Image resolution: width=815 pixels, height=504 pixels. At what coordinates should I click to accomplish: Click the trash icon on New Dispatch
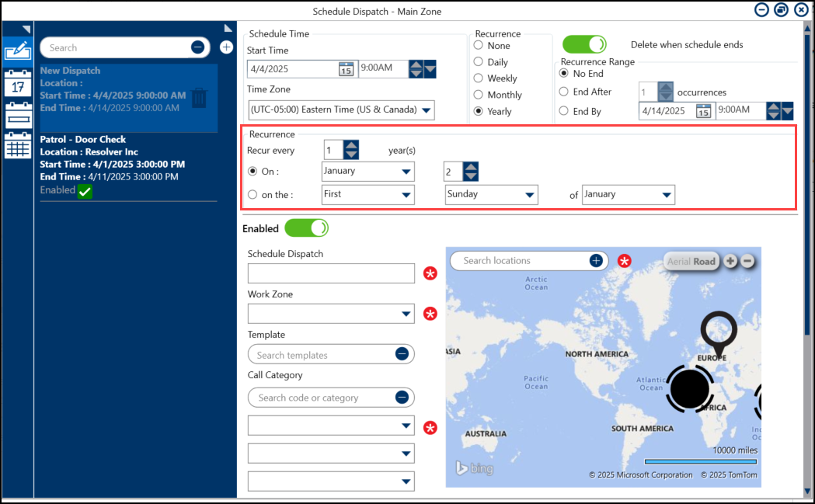199,98
